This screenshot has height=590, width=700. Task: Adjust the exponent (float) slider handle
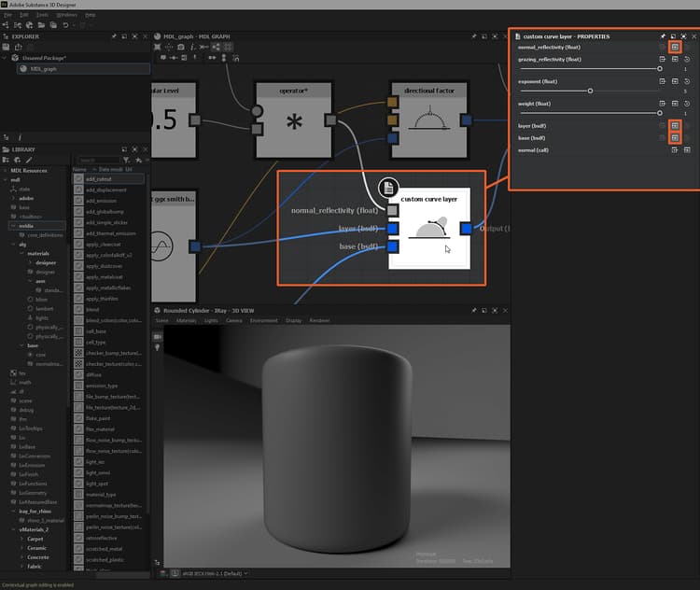click(x=590, y=91)
